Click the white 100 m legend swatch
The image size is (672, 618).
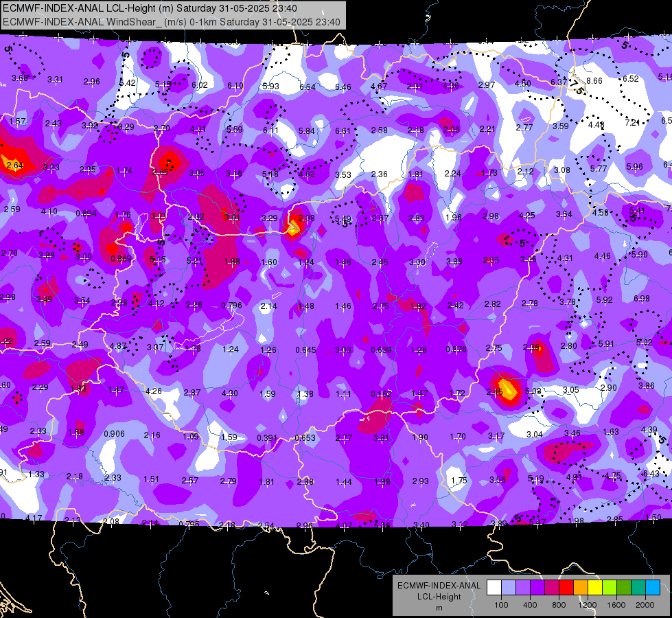click(x=494, y=588)
